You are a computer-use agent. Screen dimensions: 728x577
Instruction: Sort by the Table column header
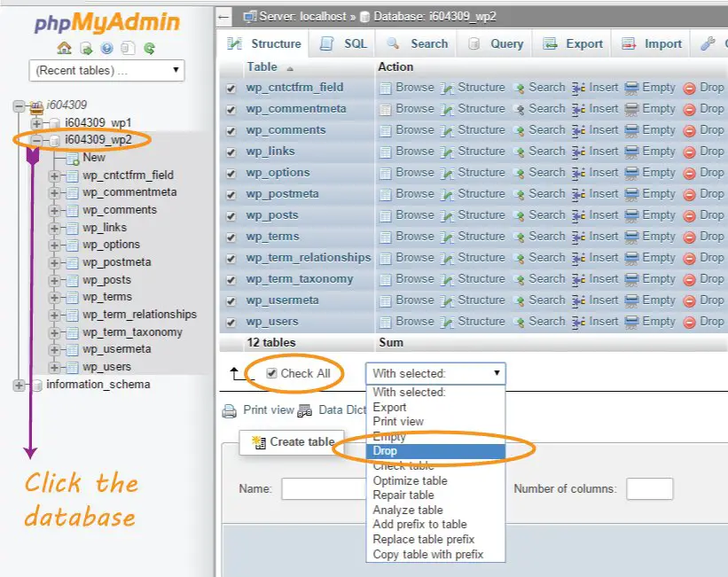click(x=262, y=67)
